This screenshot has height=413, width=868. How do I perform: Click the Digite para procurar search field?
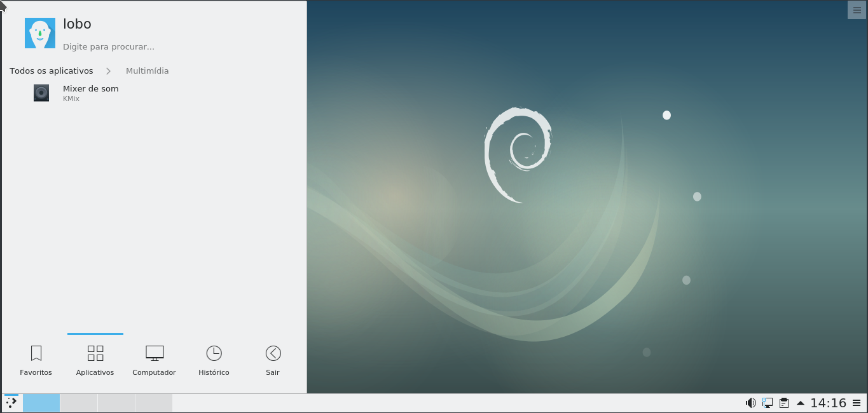coord(108,46)
